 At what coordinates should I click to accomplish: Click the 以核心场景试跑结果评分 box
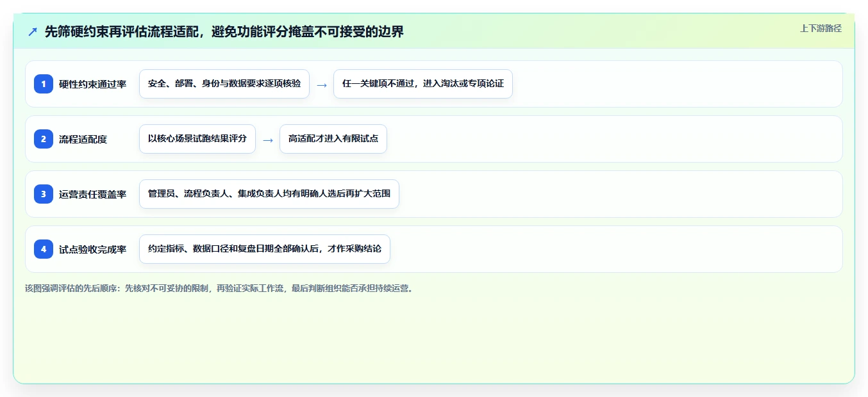pyautogui.click(x=197, y=139)
